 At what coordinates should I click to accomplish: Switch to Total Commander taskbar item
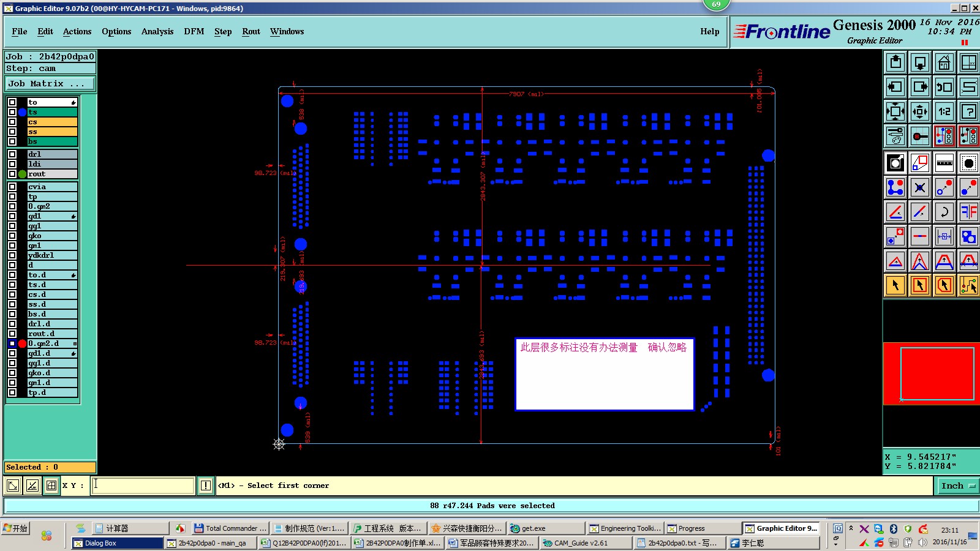pos(230,528)
